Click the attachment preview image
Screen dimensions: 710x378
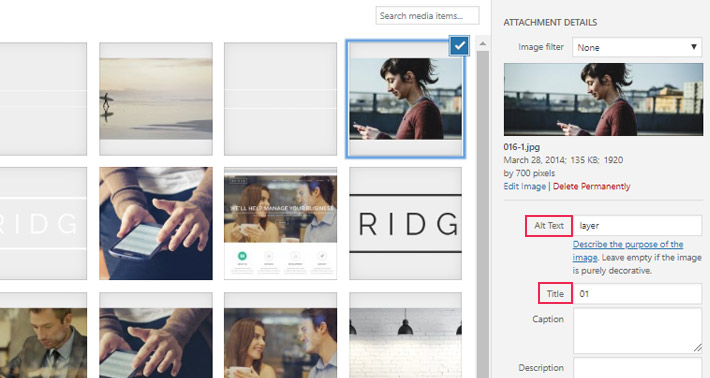coord(603,99)
